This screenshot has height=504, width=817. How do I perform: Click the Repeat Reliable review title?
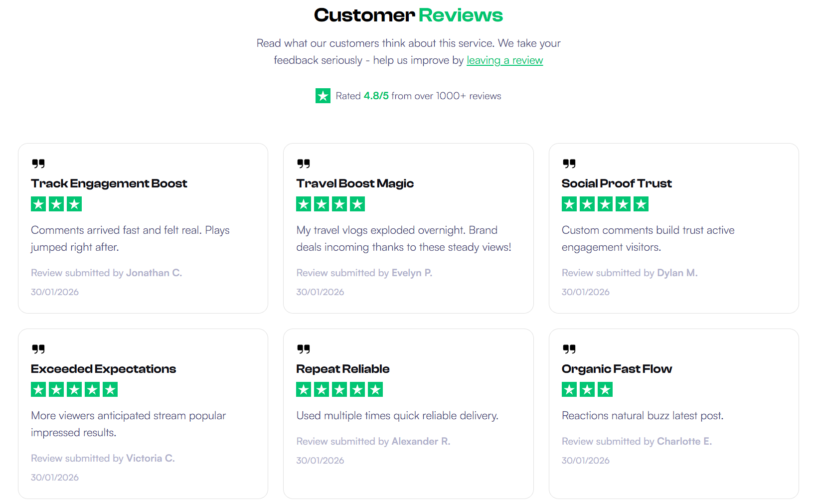pyautogui.click(x=343, y=369)
